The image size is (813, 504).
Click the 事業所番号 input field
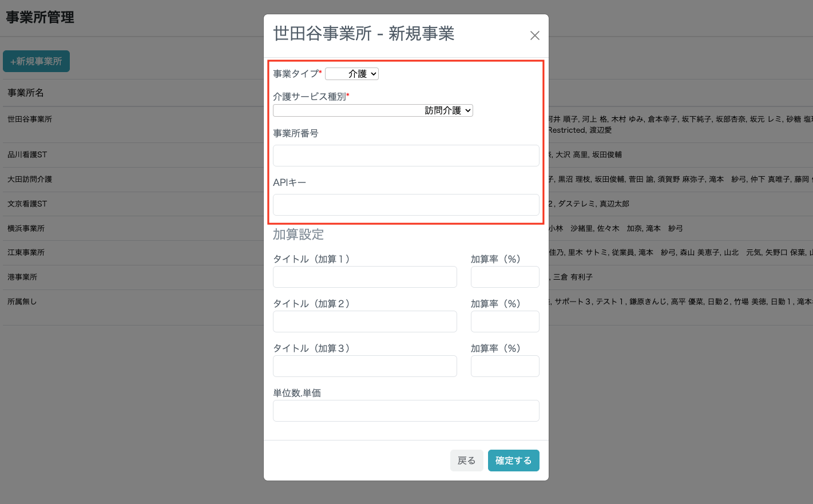[x=406, y=156]
